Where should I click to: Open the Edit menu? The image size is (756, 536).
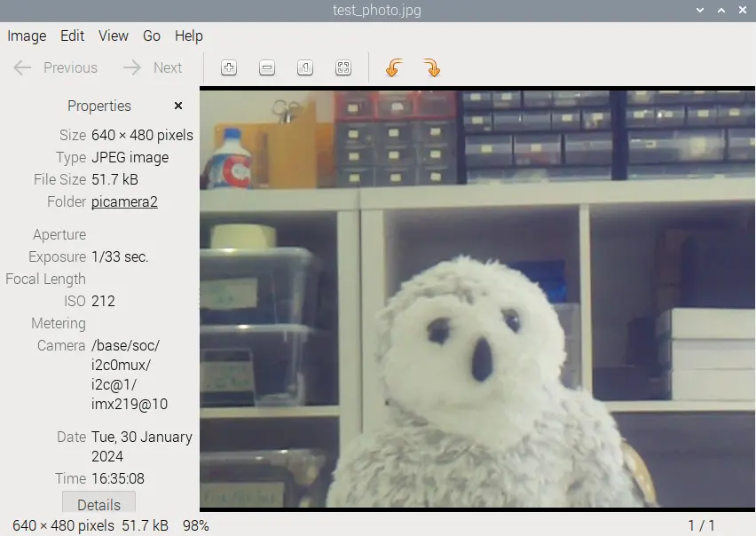click(72, 36)
